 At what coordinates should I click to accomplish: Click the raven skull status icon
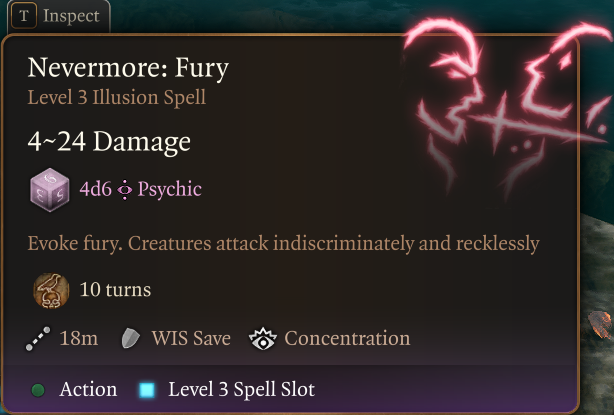pos(51,290)
